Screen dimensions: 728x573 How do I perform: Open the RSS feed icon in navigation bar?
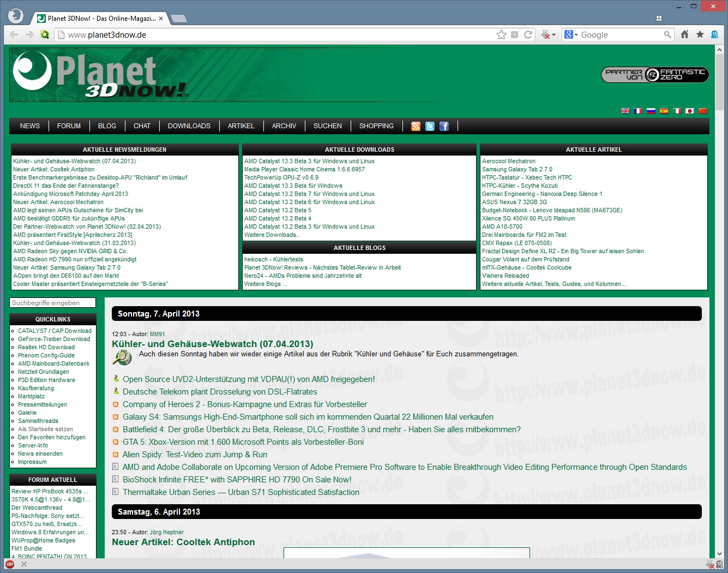tap(416, 126)
